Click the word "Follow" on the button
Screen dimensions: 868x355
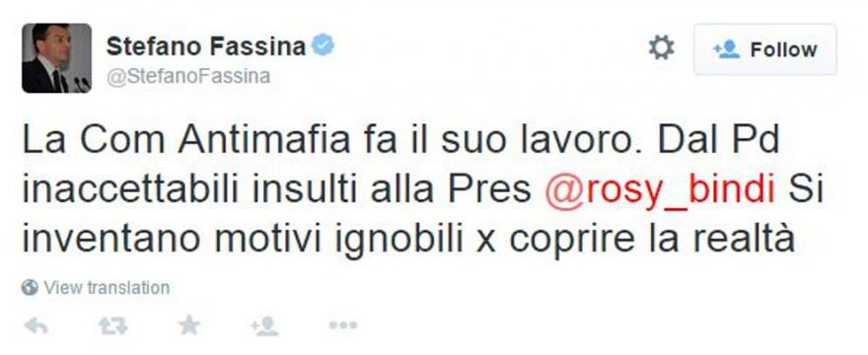pos(783,50)
